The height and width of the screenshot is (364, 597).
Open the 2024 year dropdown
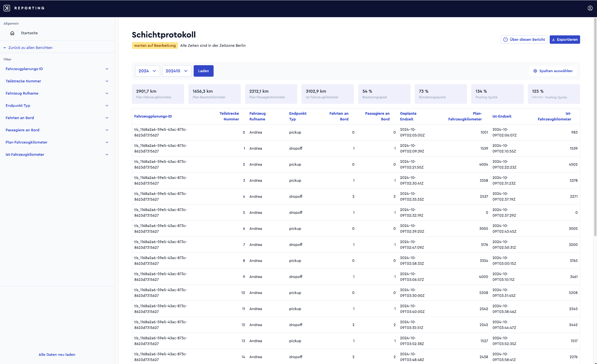(148, 71)
